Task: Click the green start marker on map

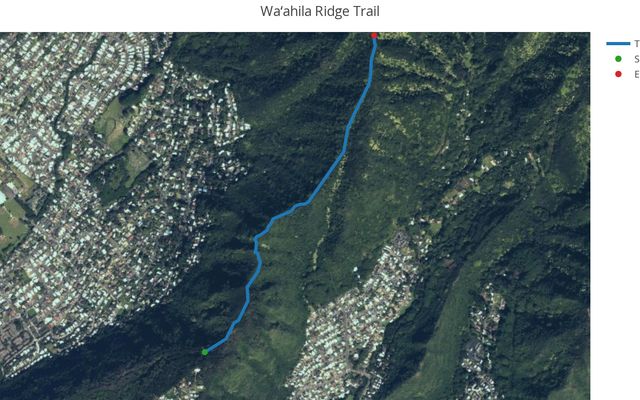Action: (205, 352)
